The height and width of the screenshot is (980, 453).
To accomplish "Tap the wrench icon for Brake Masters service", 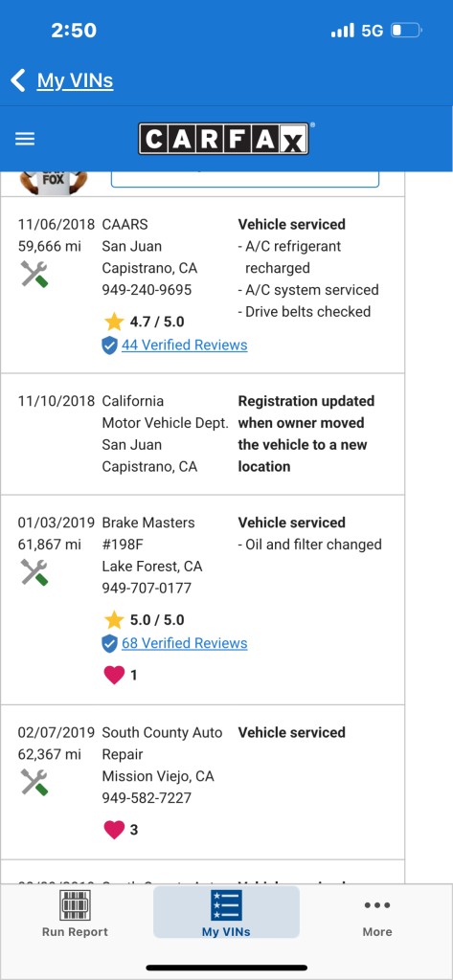I will [34, 572].
